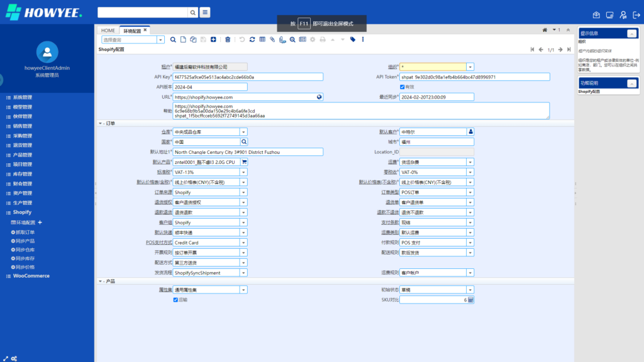Focus the API Key input field
Screen dimensions: 644x362
coord(248,77)
